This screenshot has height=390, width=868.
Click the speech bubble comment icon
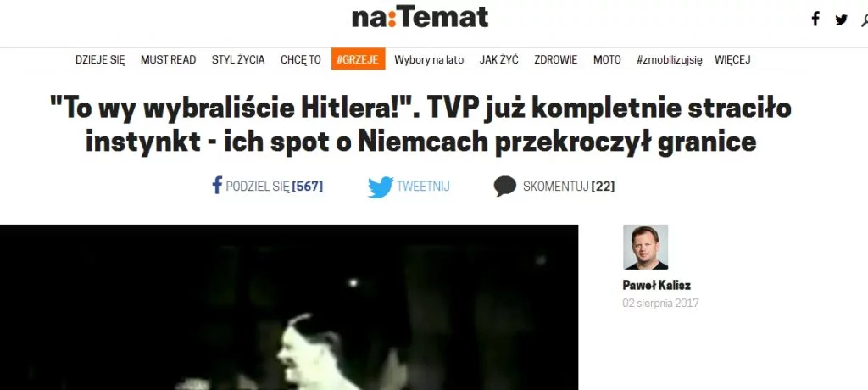(505, 187)
